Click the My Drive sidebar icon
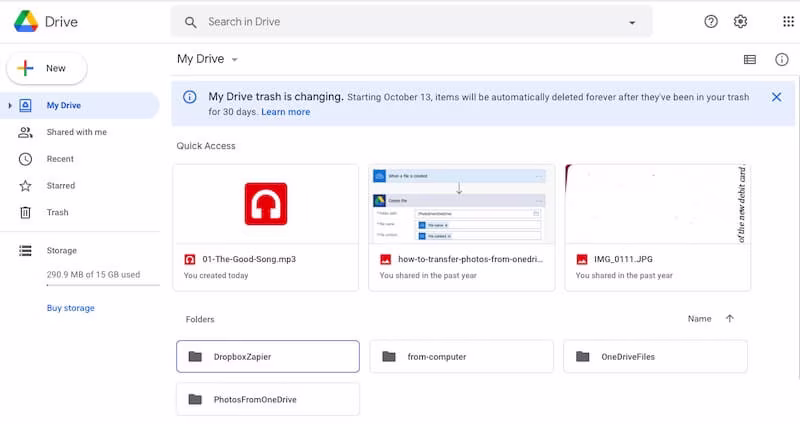This screenshot has height=424, width=800. click(25, 105)
